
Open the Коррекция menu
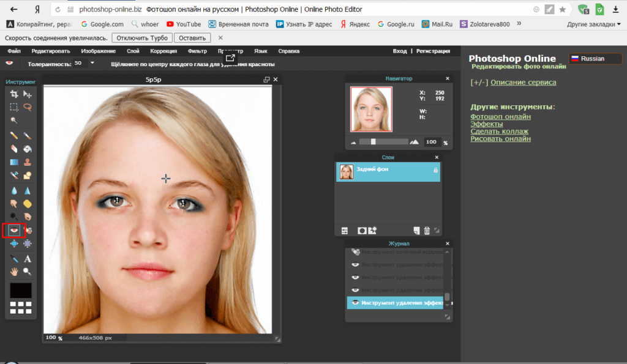click(163, 51)
